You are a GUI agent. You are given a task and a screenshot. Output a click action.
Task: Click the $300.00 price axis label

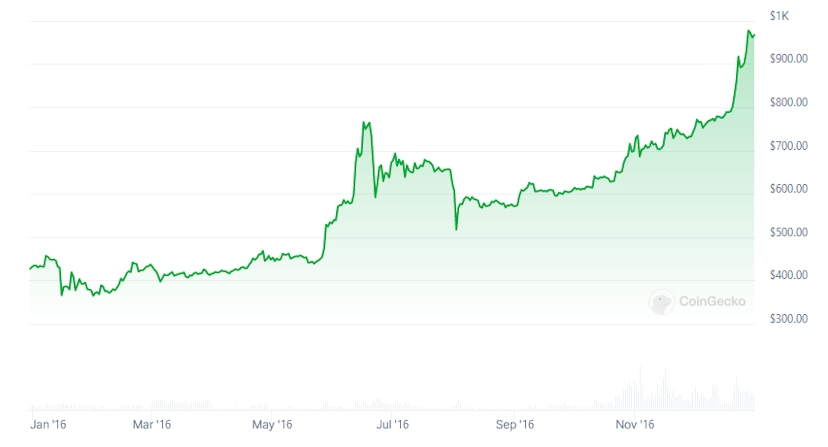click(x=787, y=318)
